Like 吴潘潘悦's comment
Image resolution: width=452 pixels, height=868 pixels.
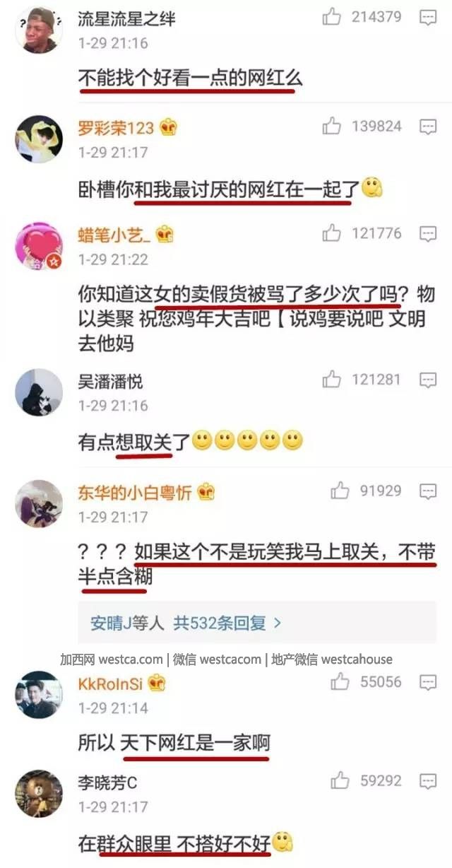332,380
